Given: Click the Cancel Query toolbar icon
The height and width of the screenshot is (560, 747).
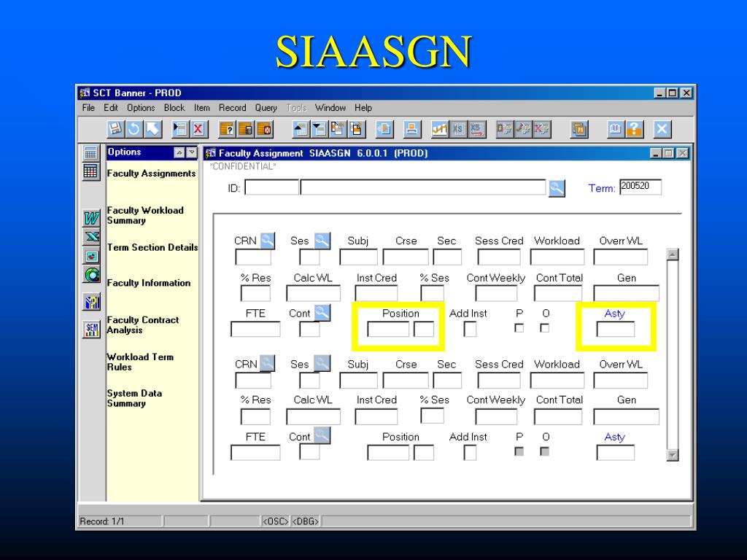Looking at the screenshot, I should pos(264,129).
